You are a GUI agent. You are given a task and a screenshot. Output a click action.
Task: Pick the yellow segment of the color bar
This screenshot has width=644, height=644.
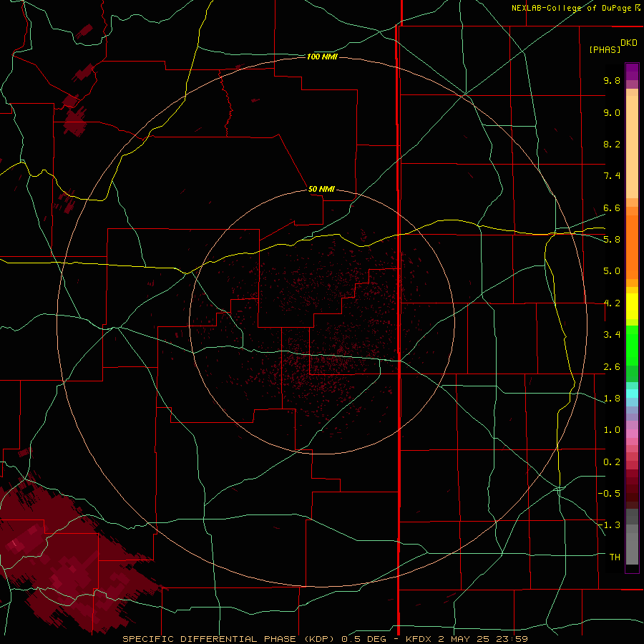pos(632,306)
